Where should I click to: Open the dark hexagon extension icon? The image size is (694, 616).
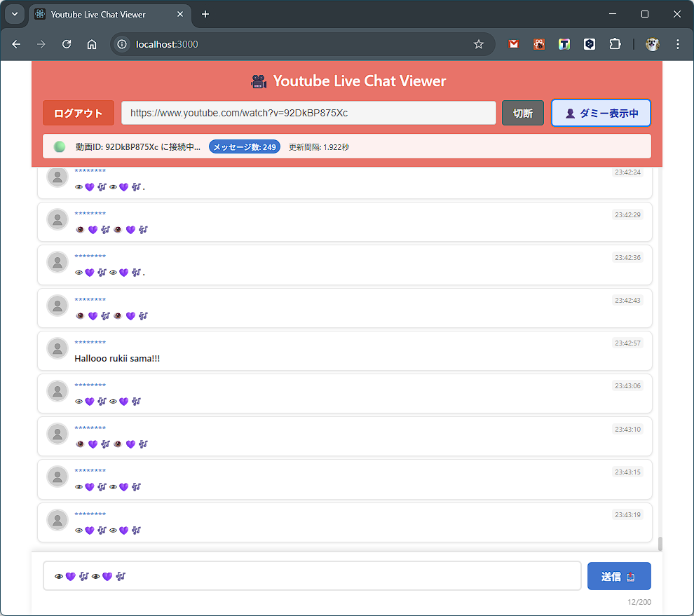pos(589,44)
